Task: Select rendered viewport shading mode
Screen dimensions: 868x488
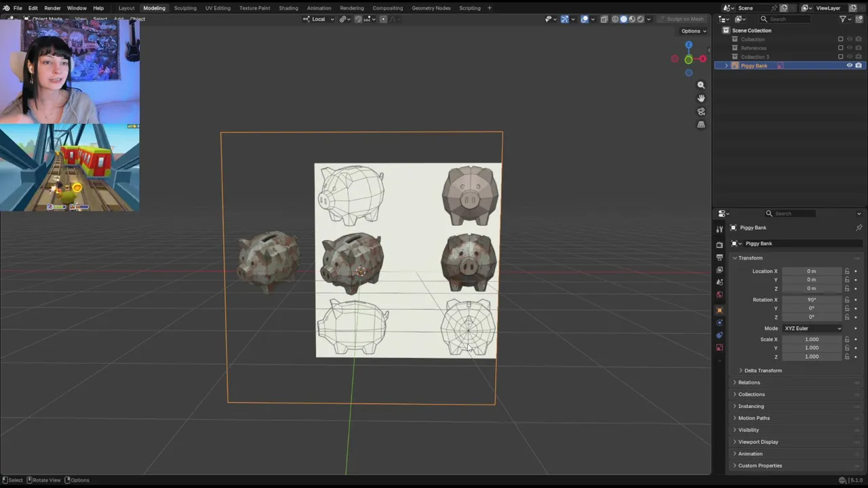Action: tap(640, 19)
